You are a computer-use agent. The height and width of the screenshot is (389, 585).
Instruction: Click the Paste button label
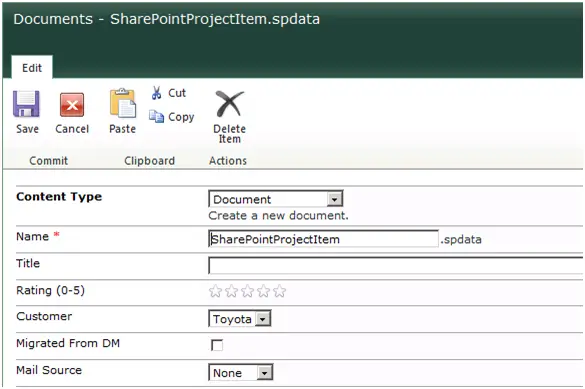(x=122, y=129)
